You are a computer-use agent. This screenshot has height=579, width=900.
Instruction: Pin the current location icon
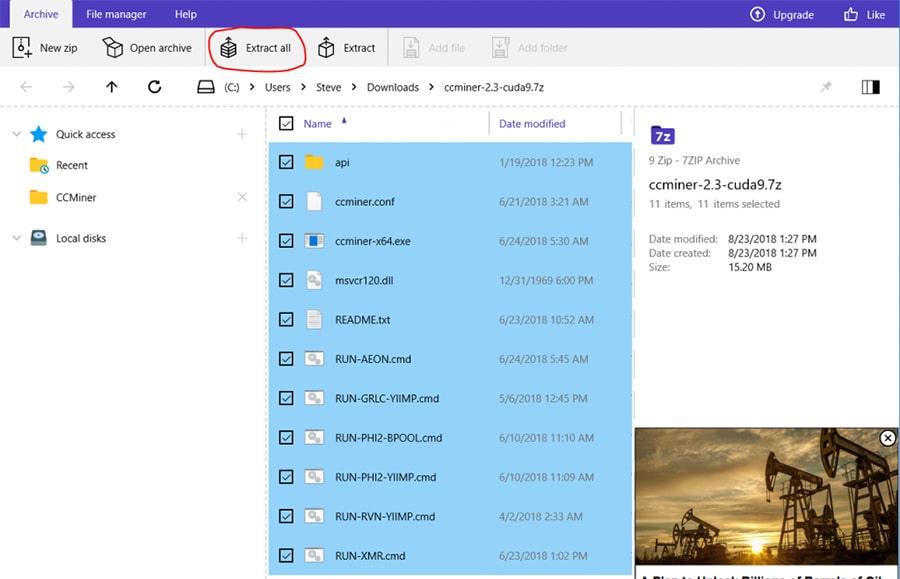(826, 87)
